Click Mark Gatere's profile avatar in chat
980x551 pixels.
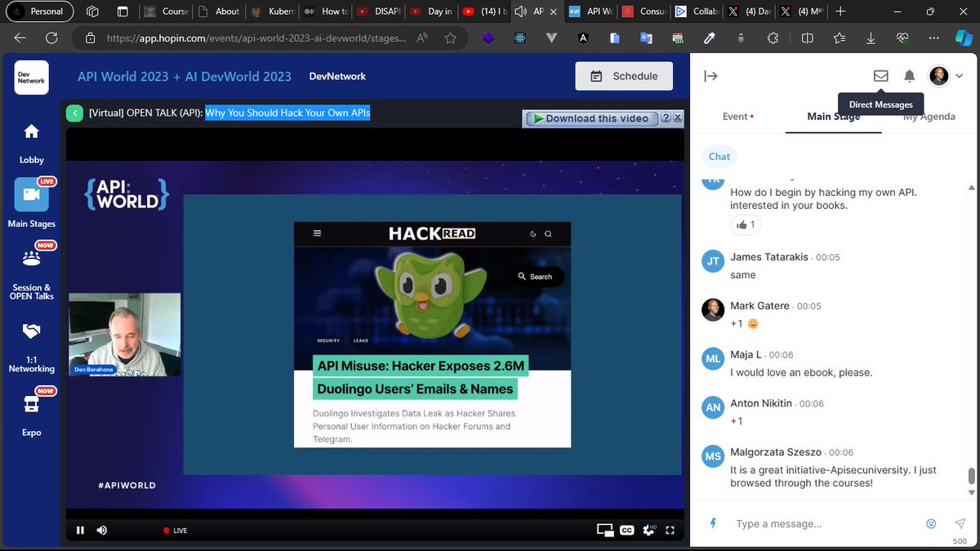click(x=713, y=309)
